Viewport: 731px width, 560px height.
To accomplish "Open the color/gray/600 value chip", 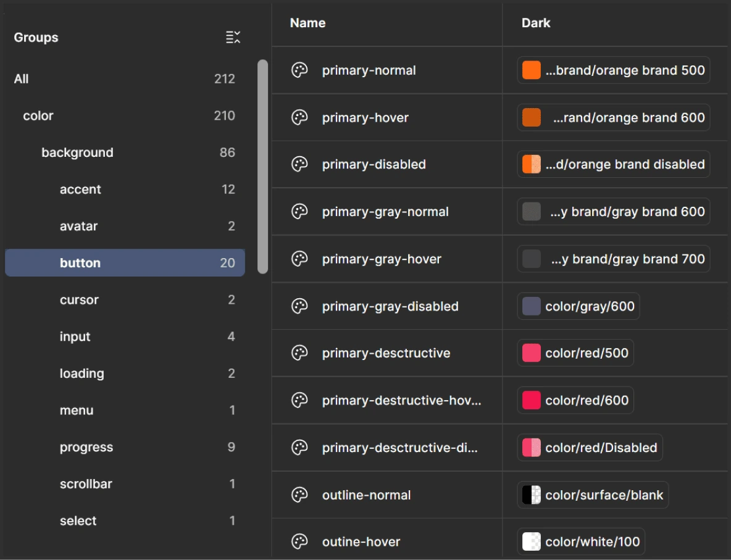I will click(x=578, y=306).
